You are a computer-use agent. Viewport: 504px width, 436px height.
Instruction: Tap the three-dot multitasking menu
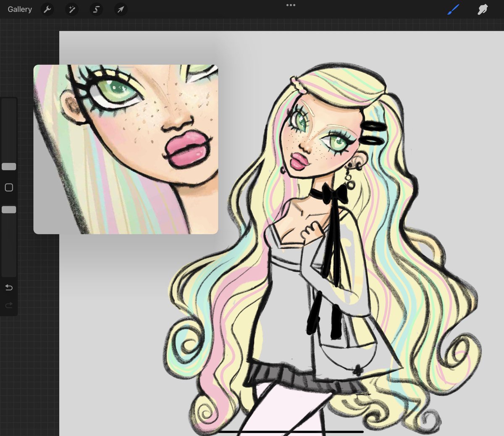291,5
